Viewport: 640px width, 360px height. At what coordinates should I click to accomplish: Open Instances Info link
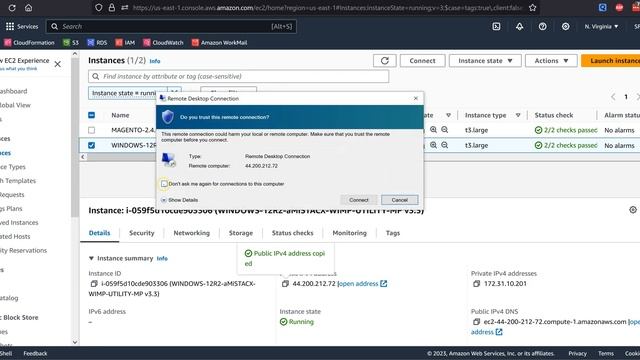click(x=155, y=61)
